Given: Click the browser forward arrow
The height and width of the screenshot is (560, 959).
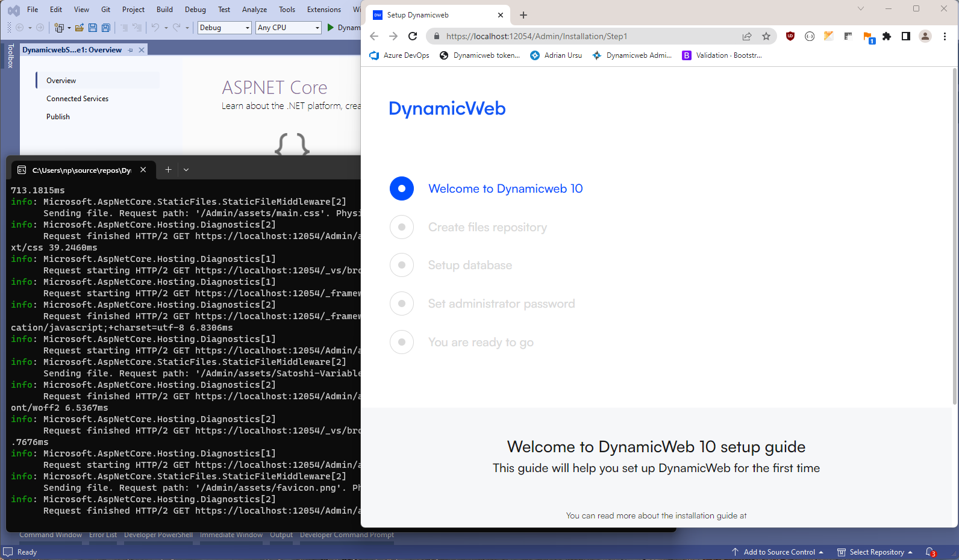Looking at the screenshot, I should (393, 36).
